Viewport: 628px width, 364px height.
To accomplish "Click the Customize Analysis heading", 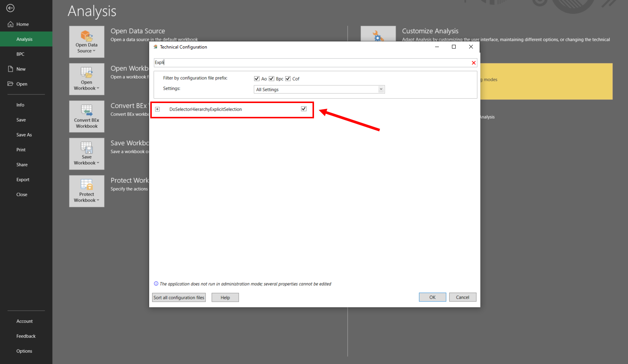I will [x=430, y=31].
